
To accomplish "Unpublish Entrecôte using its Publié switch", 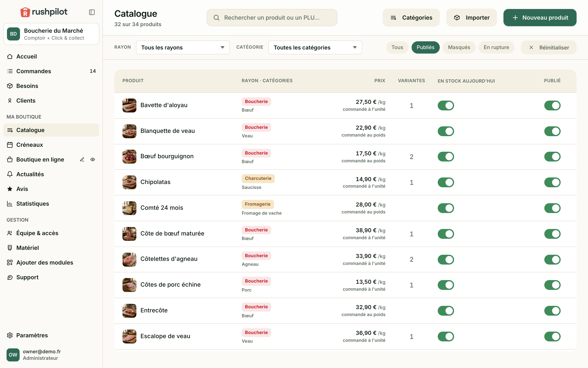I will tap(552, 311).
